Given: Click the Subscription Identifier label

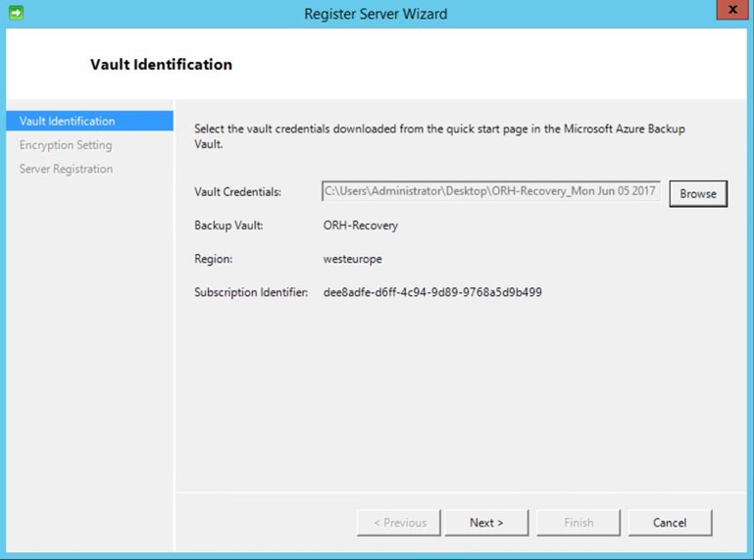Looking at the screenshot, I should pos(251,292).
